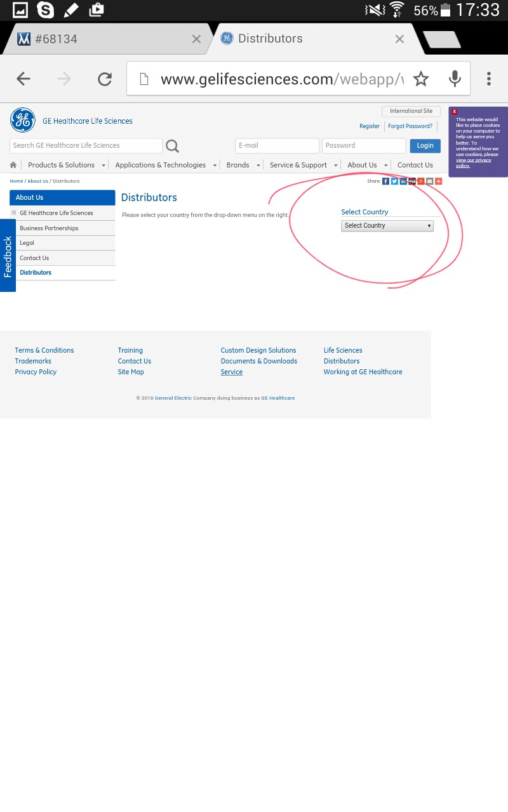Click the Search GE Healthcare Life Sciences field
The height and width of the screenshot is (812, 508).
[x=86, y=146]
